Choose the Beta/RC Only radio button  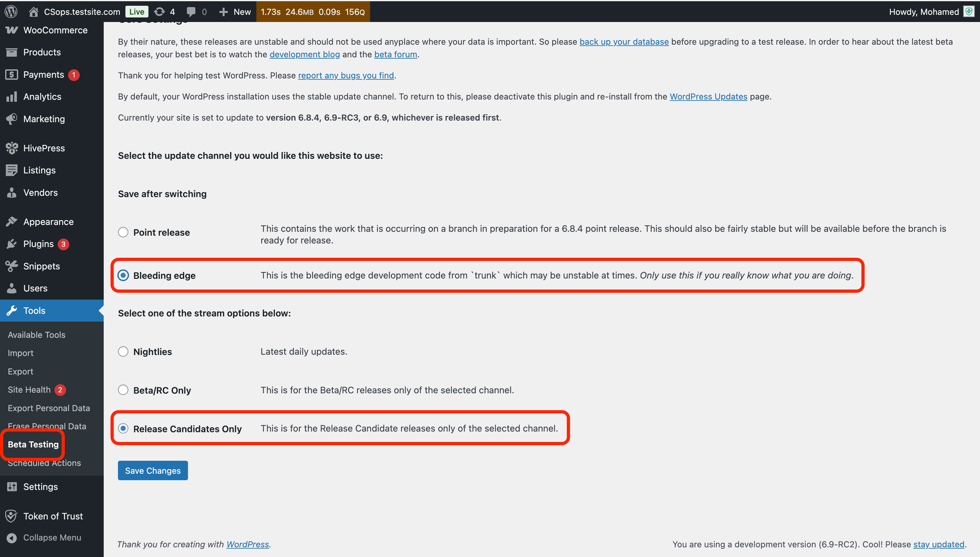[123, 390]
